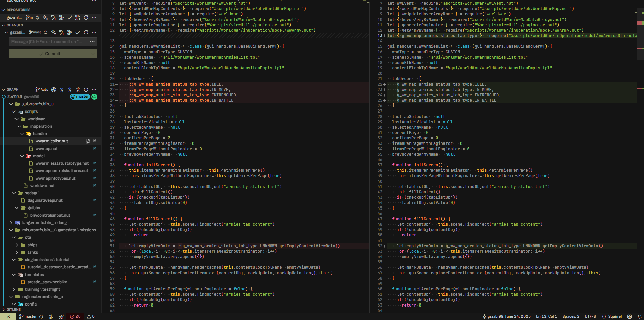Click UTF-8 encoding in status bar
This screenshot has height=320, width=644.
coord(590,317)
